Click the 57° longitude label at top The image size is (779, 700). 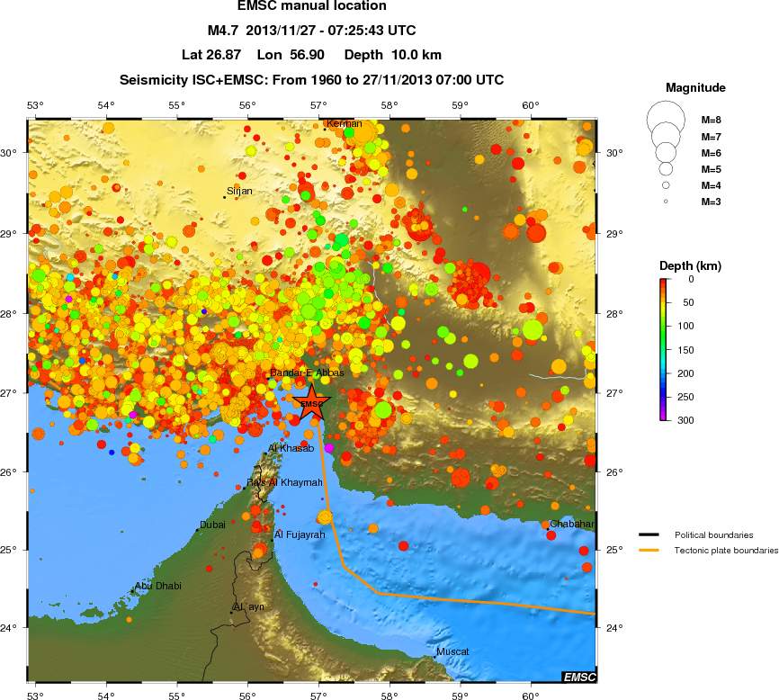(318, 105)
